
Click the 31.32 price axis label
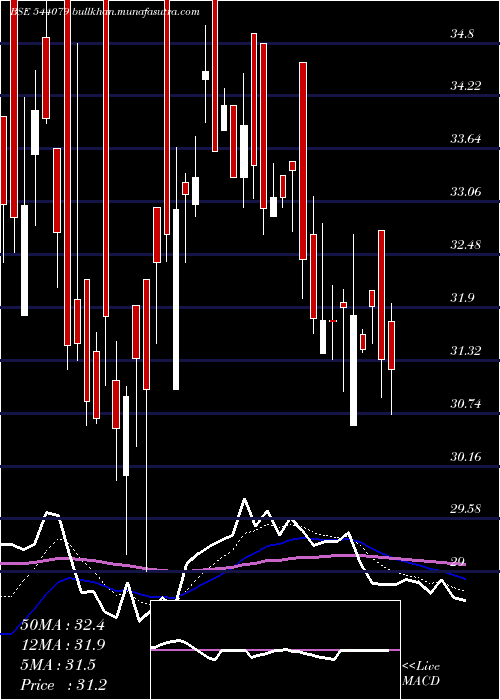pos(465,350)
